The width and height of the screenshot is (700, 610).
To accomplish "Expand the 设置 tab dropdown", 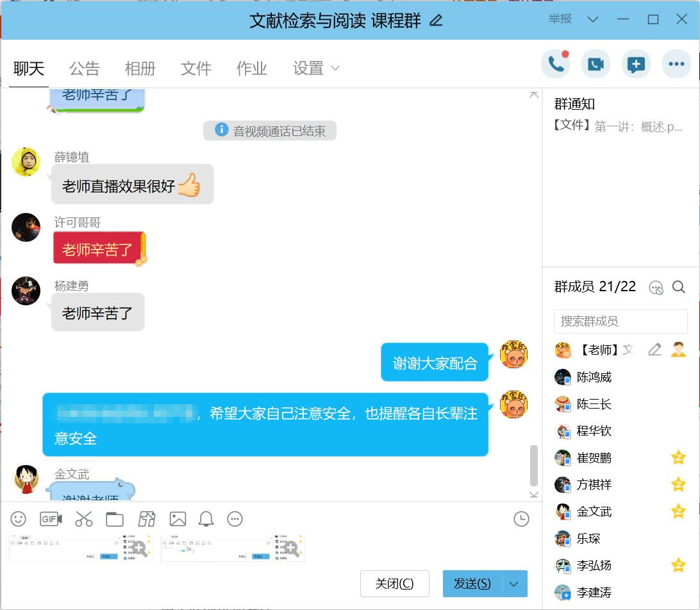I will click(335, 68).
